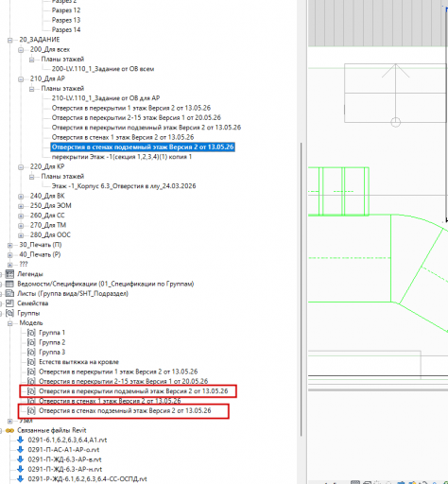Click group icon of Отверстия в перекрытии 1 этаж
448x484 pixels.
31,372
